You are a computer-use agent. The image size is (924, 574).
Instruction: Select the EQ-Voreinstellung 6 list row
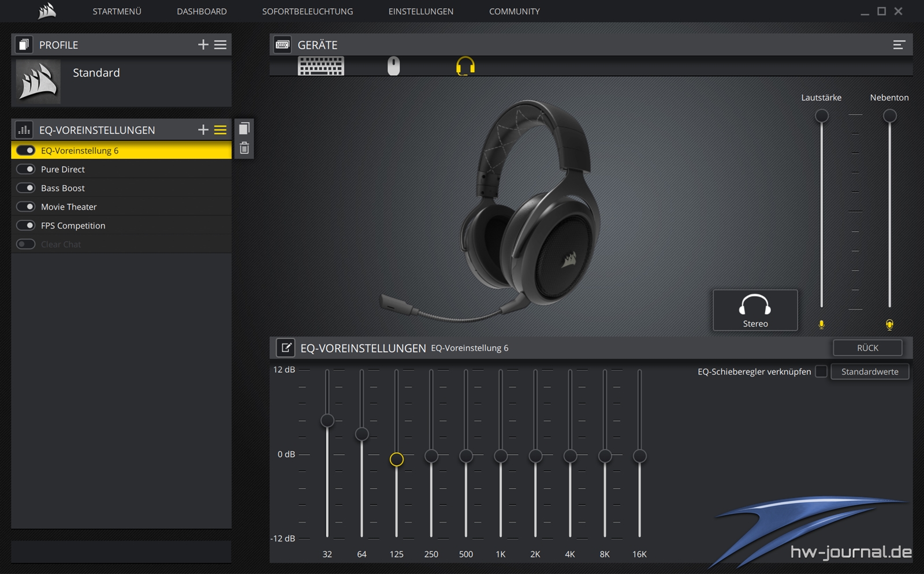(x=121, y=150)
